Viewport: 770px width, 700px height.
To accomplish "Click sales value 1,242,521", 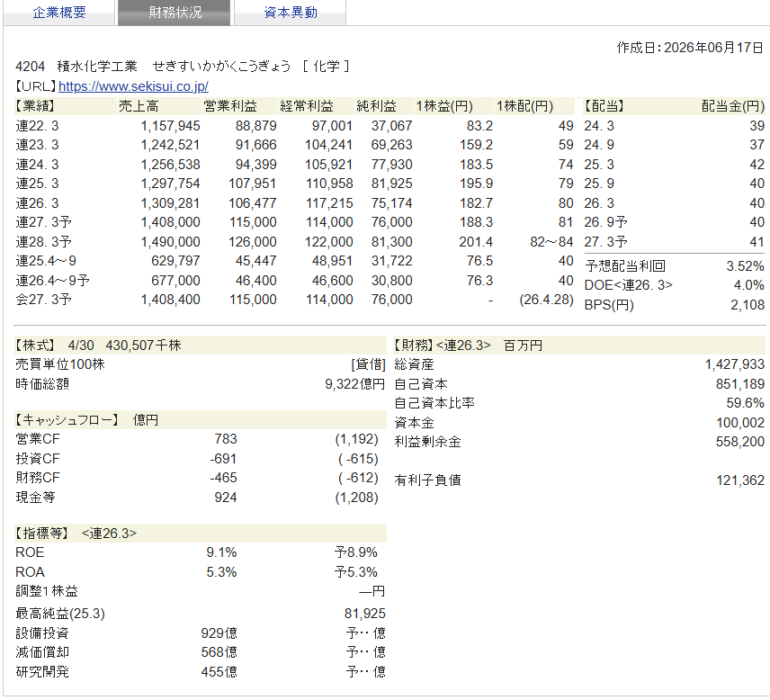I will click(170, 145).
